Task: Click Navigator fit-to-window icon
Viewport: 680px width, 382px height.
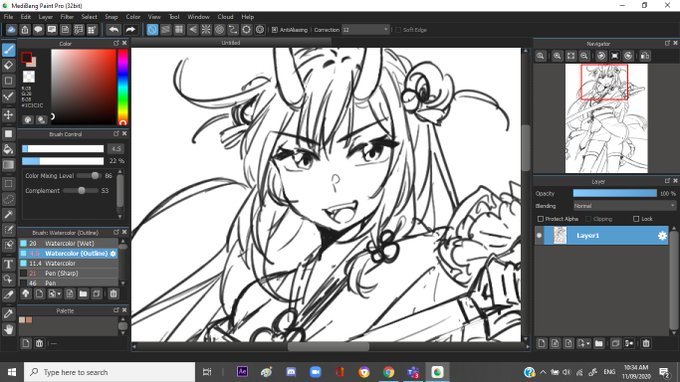Action: tap(571, 56)
